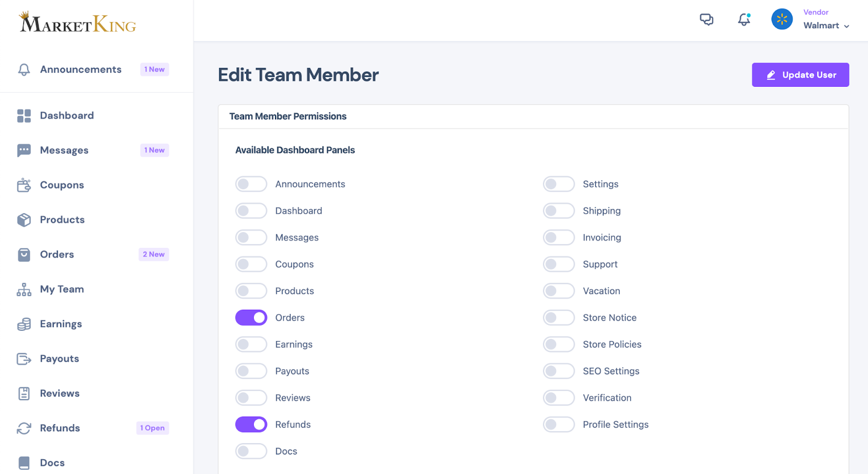Disable the Orders panel toggle
Viewport: 868px width, 474px height.
click(x=251, y=318)
